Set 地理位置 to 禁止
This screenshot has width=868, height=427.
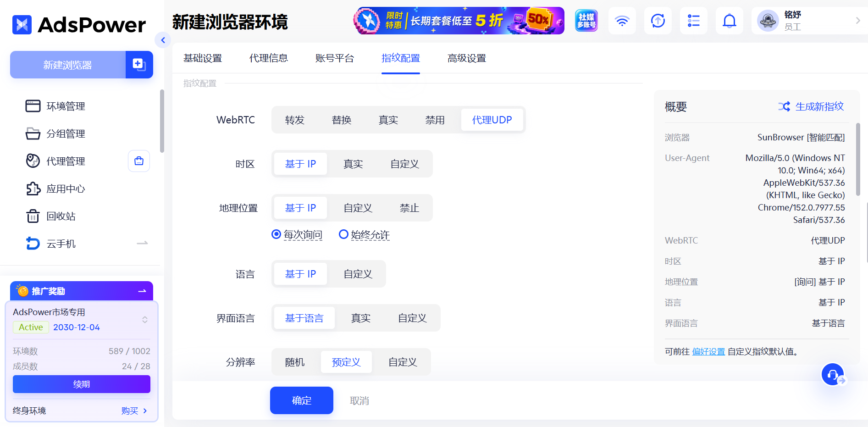pyautogui.click(x=409, y=208)
